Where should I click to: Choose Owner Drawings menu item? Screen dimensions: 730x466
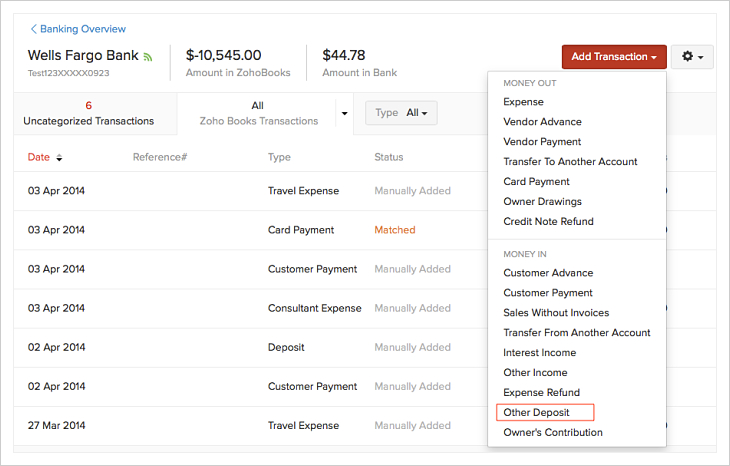(x=542, y=202)
